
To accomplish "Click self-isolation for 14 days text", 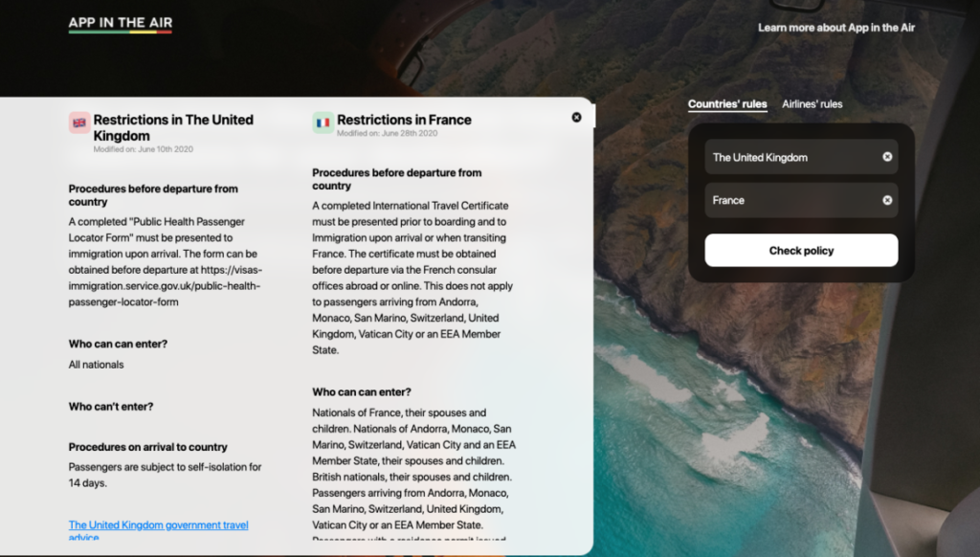I will pos(165,475).
